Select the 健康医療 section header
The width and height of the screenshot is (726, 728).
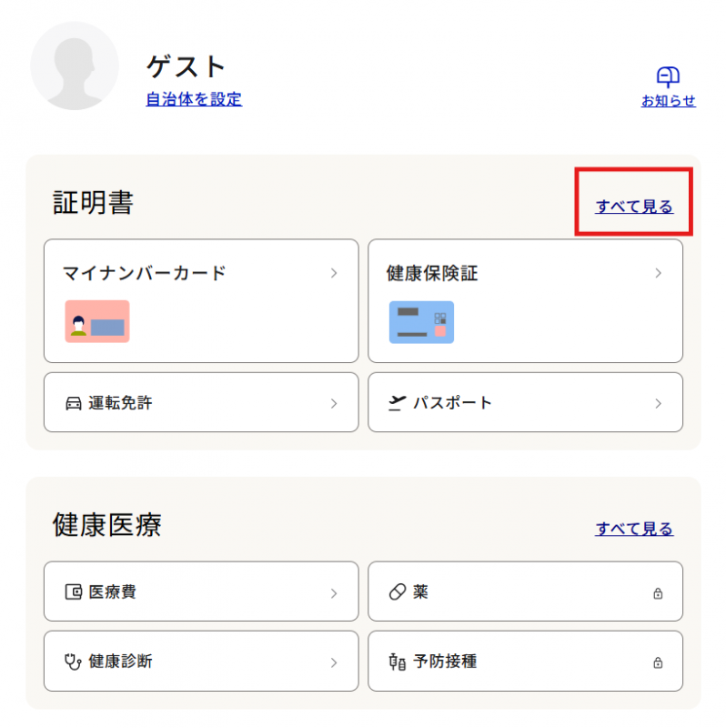pyautogui.click(x=106, y=526)
